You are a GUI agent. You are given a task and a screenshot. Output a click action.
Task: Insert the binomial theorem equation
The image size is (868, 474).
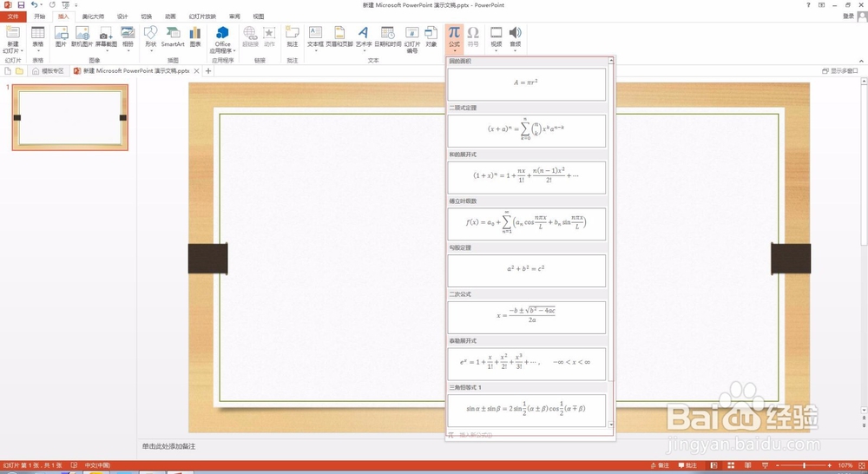527,131
